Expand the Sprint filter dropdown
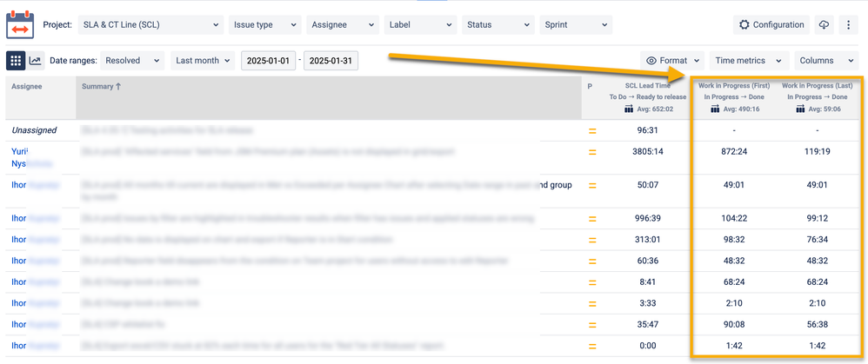 click(576, 25)
